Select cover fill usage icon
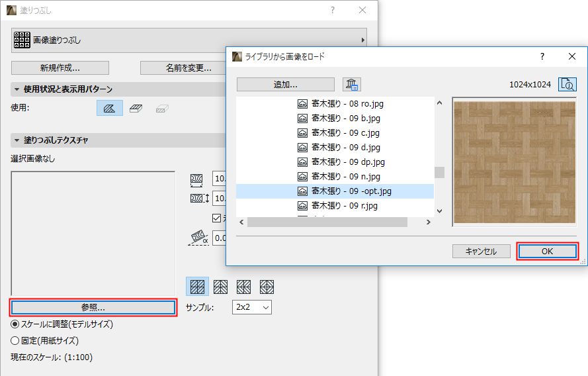Viewport: 588px width, 376px height. (x=136, y=109)
